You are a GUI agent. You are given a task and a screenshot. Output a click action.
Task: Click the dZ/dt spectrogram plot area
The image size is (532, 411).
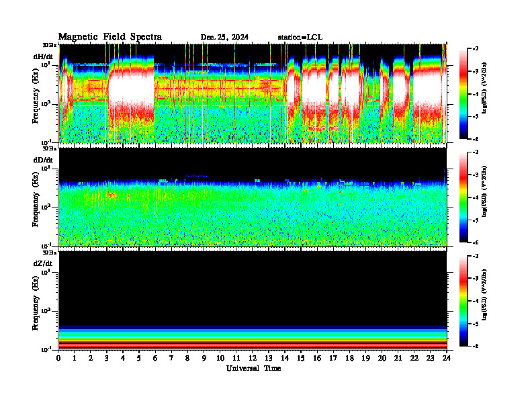point(253,300)
